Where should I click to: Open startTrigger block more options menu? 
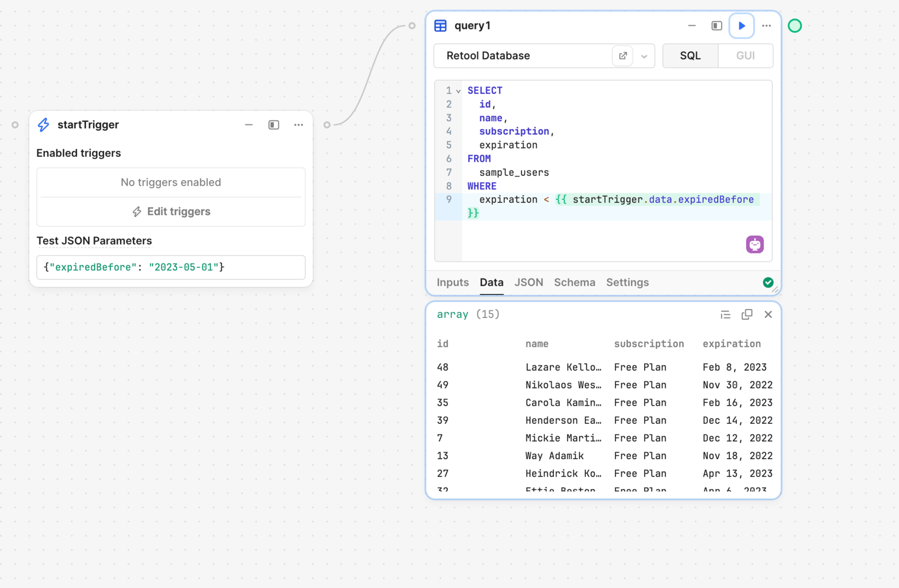(x=299, y=125)
